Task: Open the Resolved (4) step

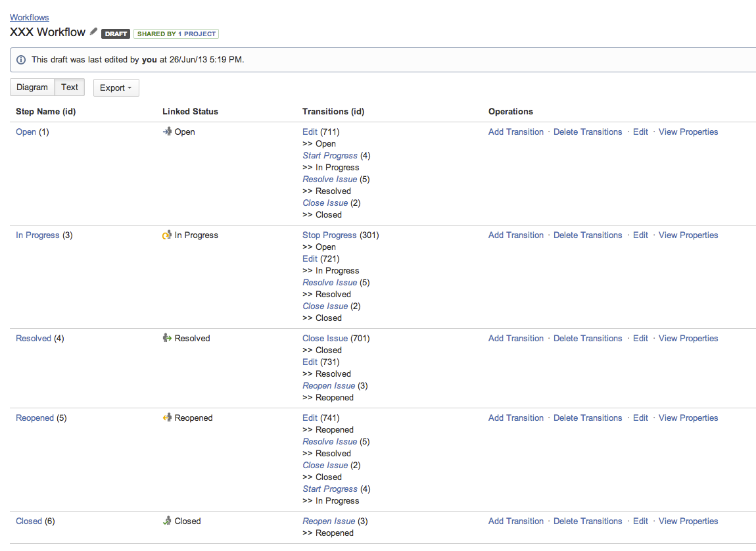Action: click(x=34, y=339)
